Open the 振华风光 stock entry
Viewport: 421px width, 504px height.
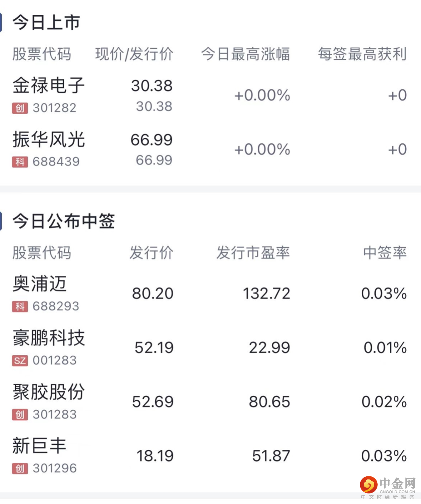click(x=49, y=139)
